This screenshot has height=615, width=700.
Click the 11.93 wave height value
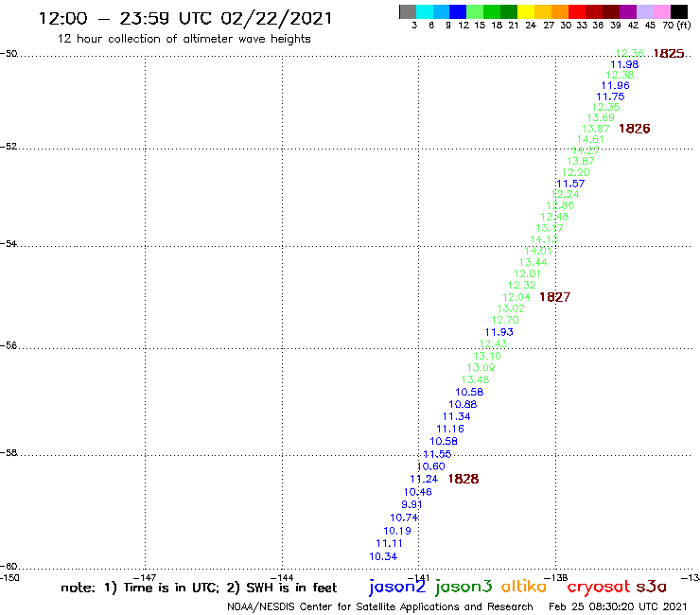499,332
